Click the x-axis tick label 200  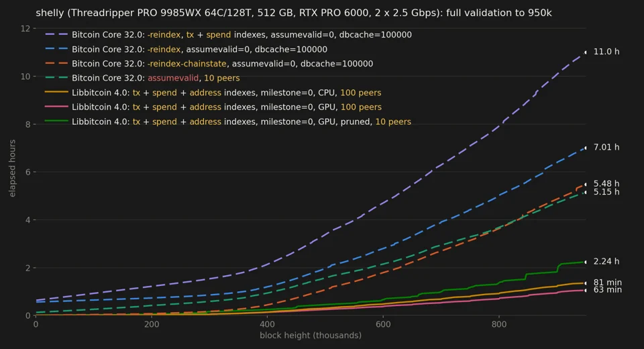pos(152,324)
